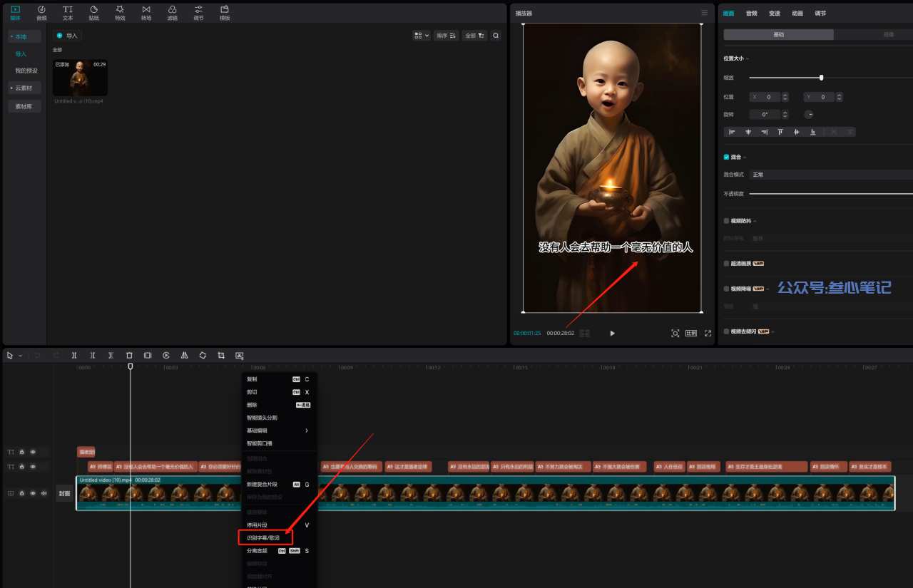Click the 素材库 material library button
Image resolution: width=913 pixels, height=588 pixels.
pos(24,106)
